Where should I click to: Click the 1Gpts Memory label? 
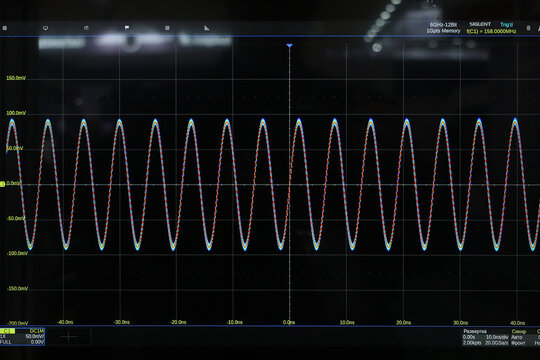point(443,31)
